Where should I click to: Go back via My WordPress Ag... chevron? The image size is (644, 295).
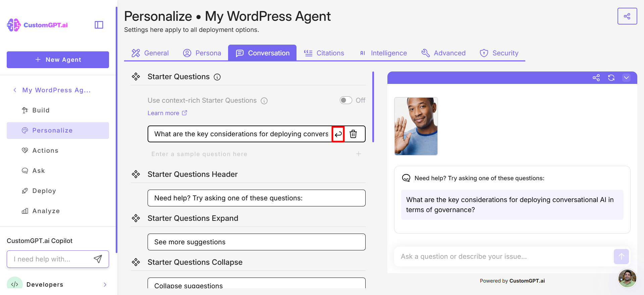click(x=15, y=90)
